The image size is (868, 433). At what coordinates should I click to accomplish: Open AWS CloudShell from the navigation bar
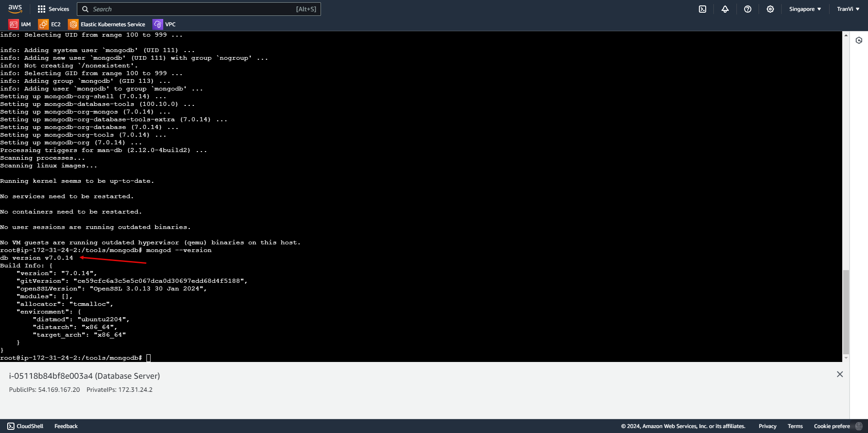702,9
